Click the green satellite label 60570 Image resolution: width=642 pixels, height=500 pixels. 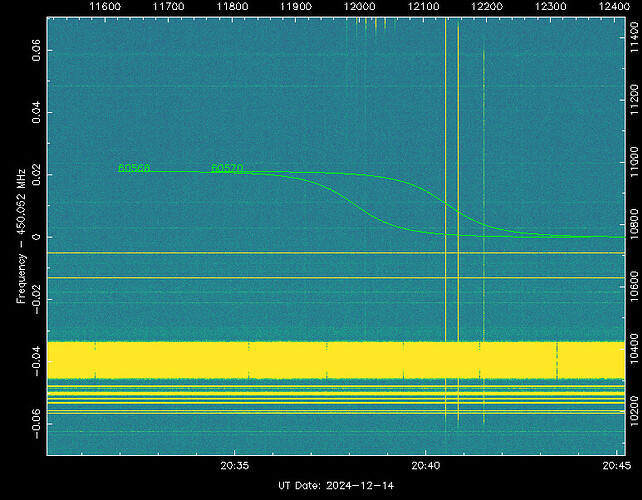pyautogui.click(x=227, y=168)
